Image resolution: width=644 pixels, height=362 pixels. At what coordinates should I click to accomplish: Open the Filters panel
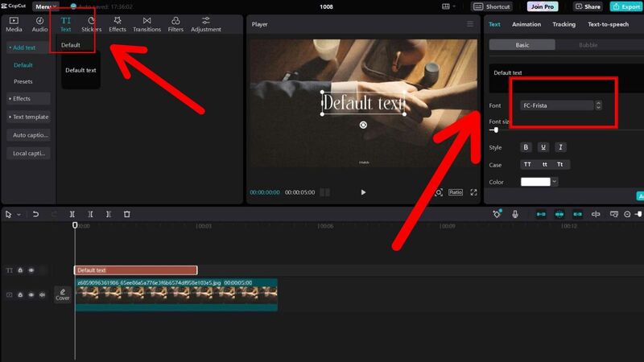coord(175,24)
